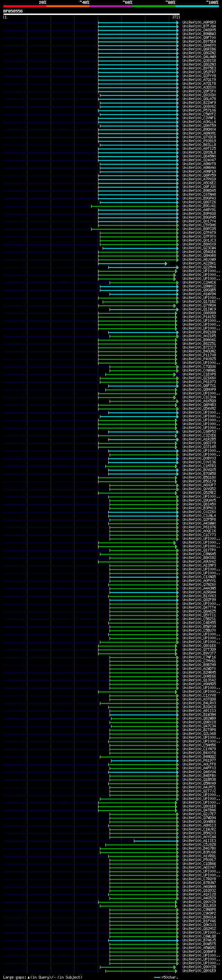Select the UniRef100_Q23CW4 hit name

[x=199, y=248]
